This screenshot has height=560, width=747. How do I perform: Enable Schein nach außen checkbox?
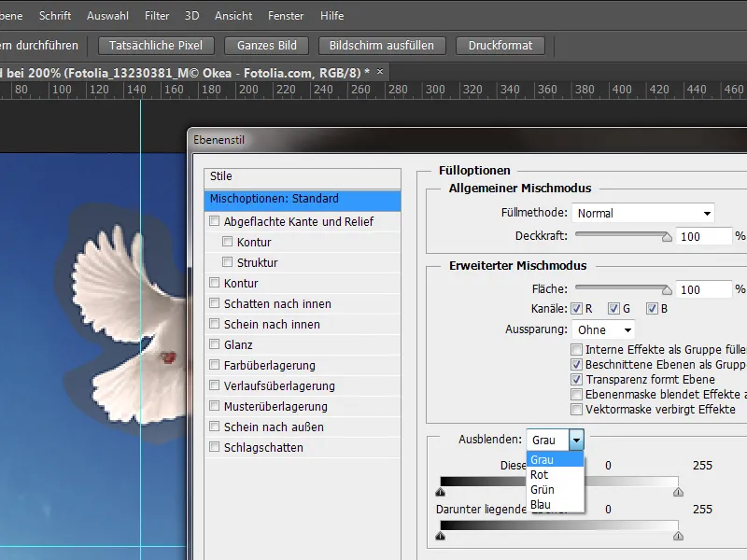pyautogui.click(x=215, y=427)
